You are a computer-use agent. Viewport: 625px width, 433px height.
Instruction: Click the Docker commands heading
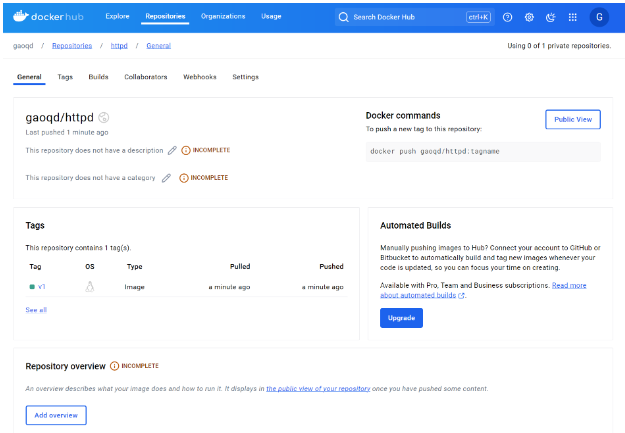click(403, 116)
